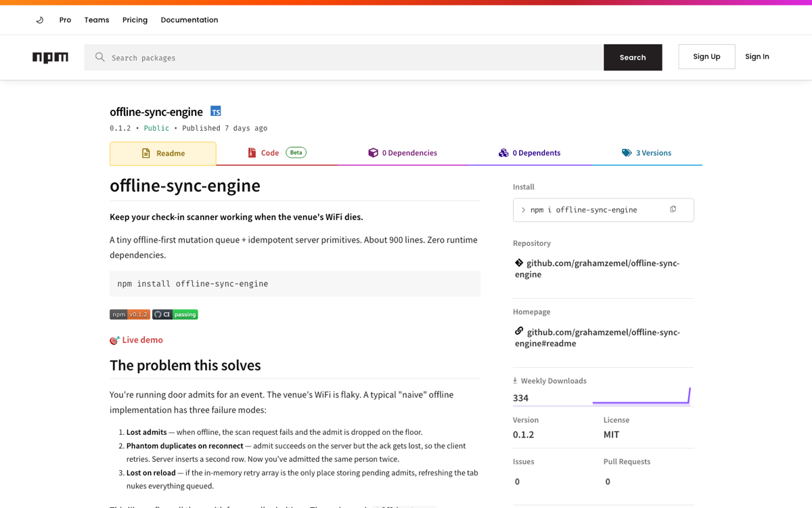Open the homepage readme link
The height and width of the screenshot is (508, 812).
coord(597,338)
